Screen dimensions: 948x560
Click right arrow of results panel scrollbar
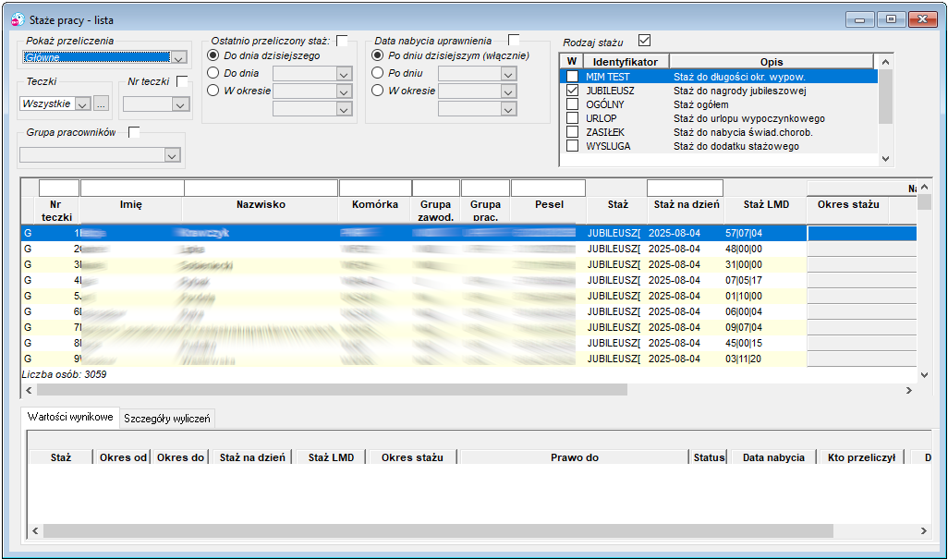coord(923,531)
